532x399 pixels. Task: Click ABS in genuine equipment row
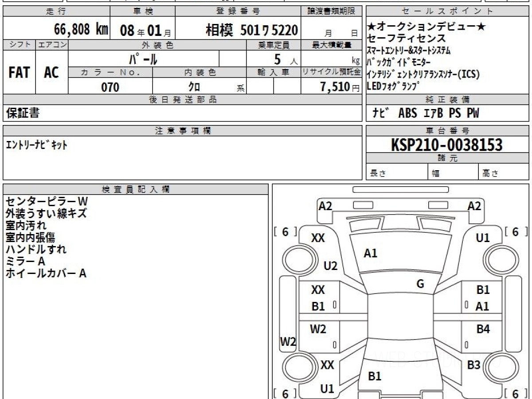click(x=407, y=113)
